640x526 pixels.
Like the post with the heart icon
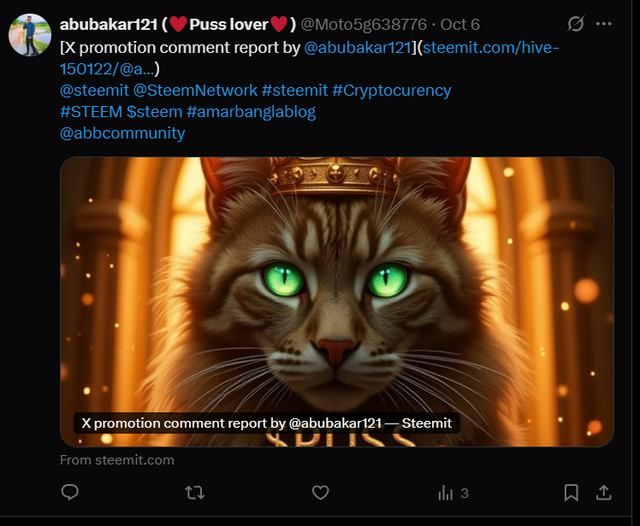click(x=320, y=492)
